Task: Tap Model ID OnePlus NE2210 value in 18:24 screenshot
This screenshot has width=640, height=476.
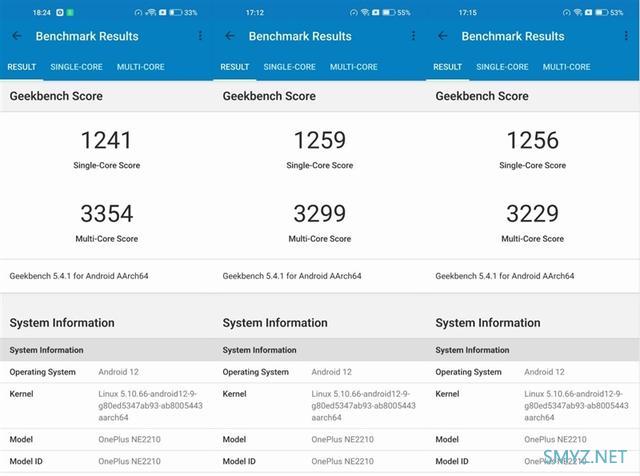Action: pos(129,461)
